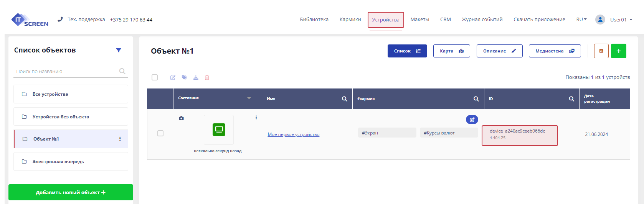Click the trash delete icon in toolbar
The width and height of the screenshot is (644, 208).
pos(207,77)
